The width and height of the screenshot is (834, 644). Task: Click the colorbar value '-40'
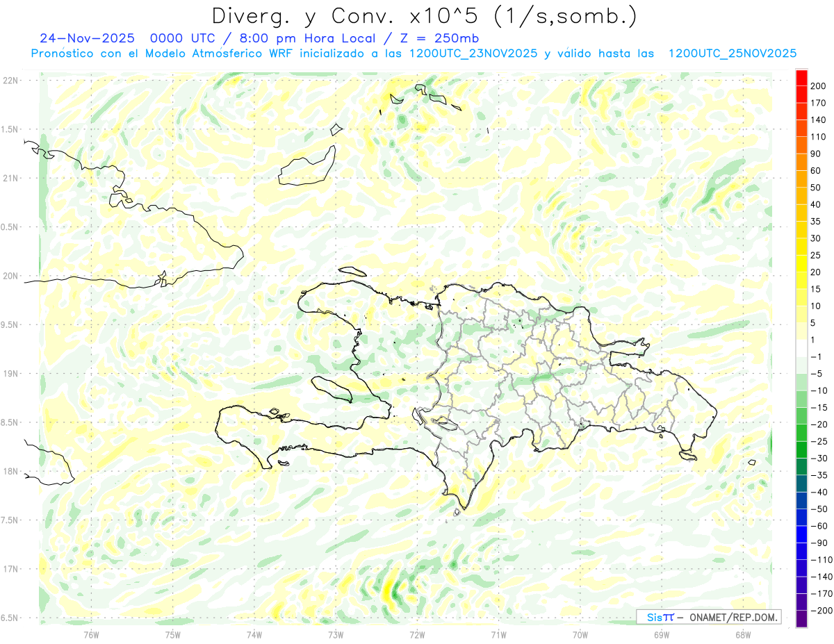click(819, 492)
